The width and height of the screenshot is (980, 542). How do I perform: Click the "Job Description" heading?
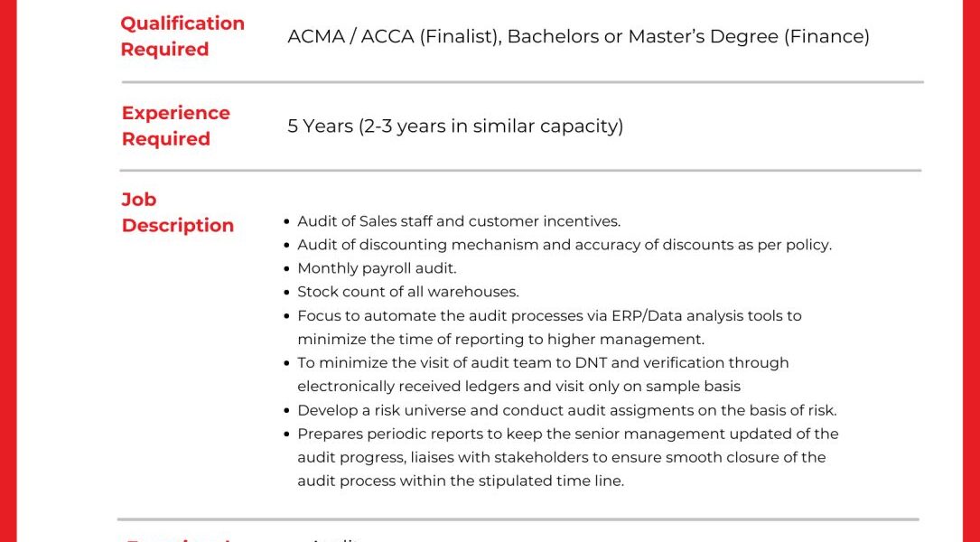[x=177, y=212]
